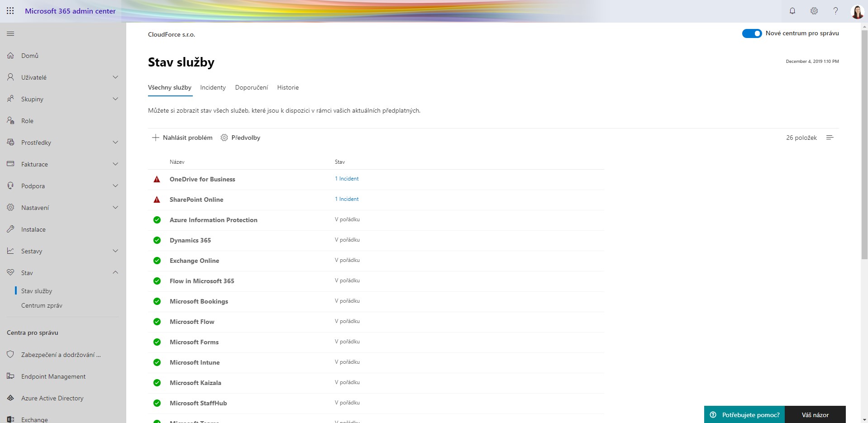Click the Domů home icon
Viewport: 868px width, 423px height.
tap(10, 56)
